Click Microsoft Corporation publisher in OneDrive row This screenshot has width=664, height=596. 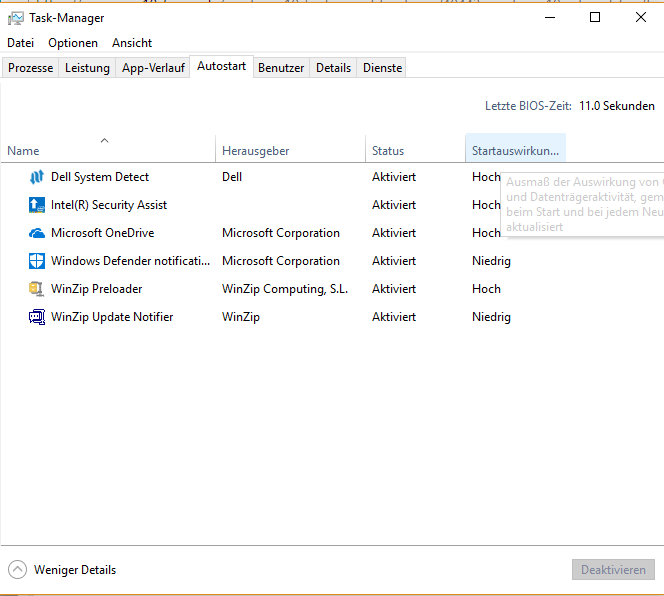(x=281, y=233)
